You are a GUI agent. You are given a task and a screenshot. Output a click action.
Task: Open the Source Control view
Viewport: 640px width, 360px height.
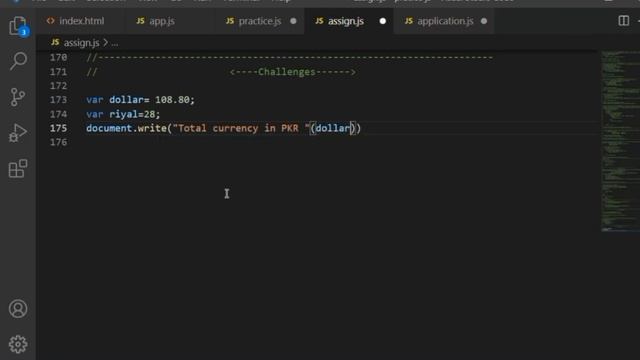click(x=18, y=97)
